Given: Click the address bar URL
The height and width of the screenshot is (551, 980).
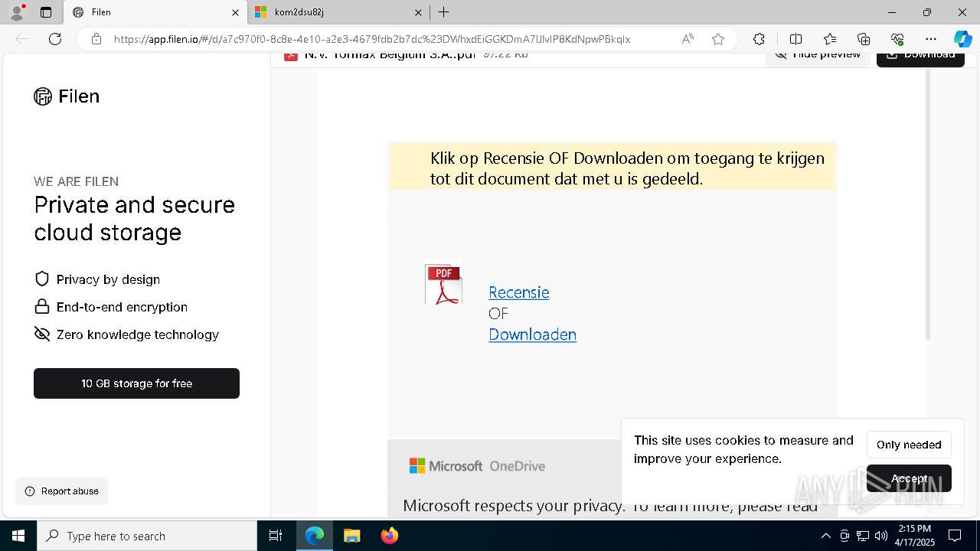Looking at the screenshot, I should [x=372, y=39].
